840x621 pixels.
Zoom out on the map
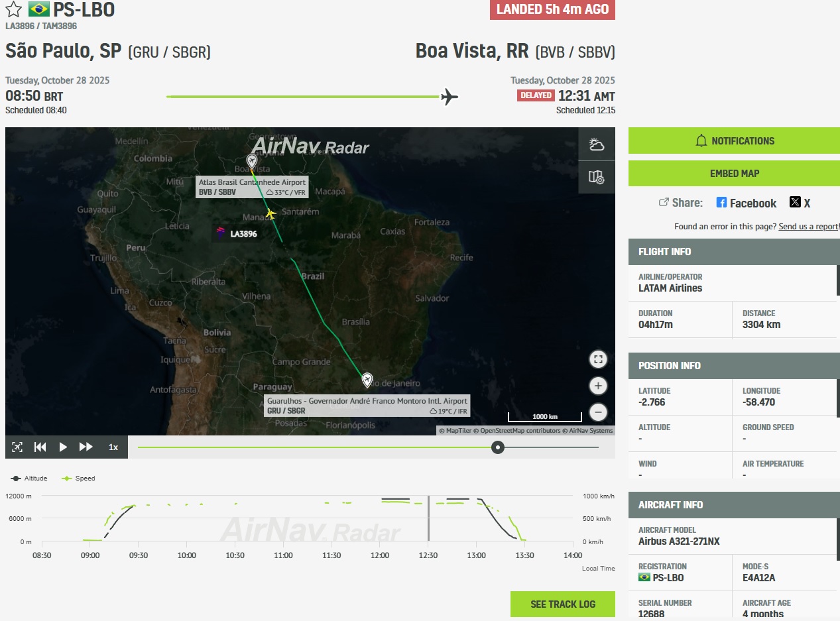pos(598,412)
